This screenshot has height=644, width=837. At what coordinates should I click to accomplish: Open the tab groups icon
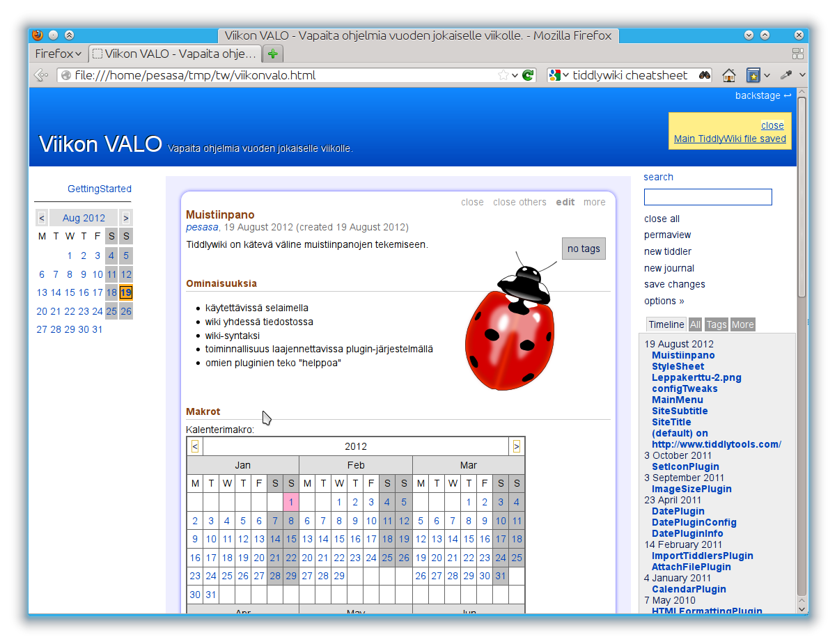[x=798, y=54]
